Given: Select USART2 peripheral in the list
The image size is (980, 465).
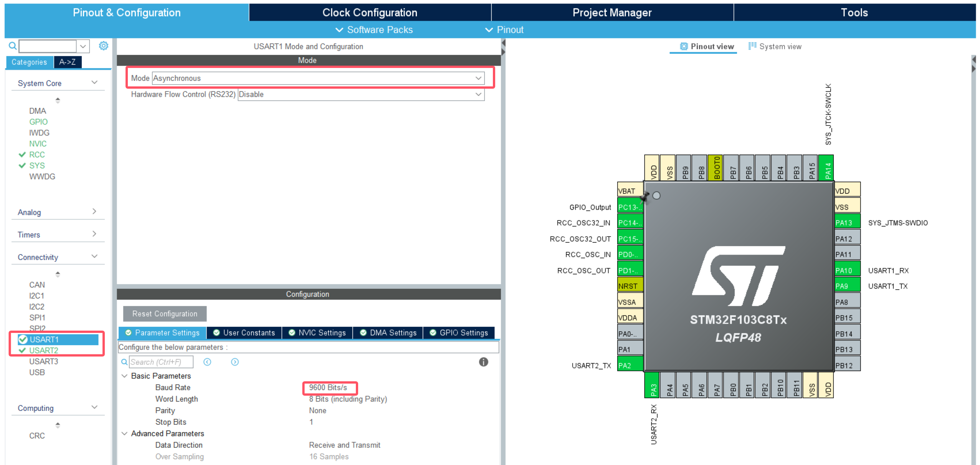Looking at the screenshot, I should 44,350.
